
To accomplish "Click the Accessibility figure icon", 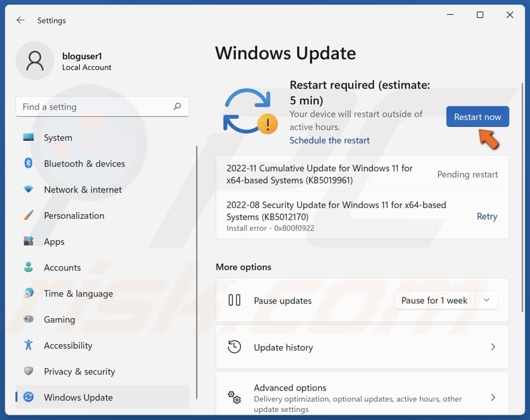I will 28,346.
